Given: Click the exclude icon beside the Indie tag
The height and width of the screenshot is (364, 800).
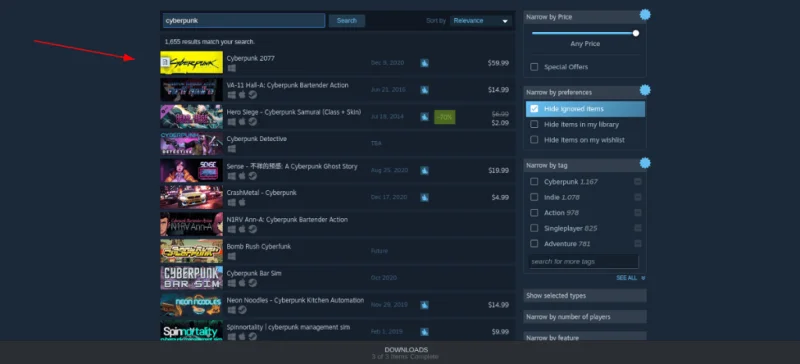Looking at the screenshot, I should pyautogui.click(x=638, y=197).
